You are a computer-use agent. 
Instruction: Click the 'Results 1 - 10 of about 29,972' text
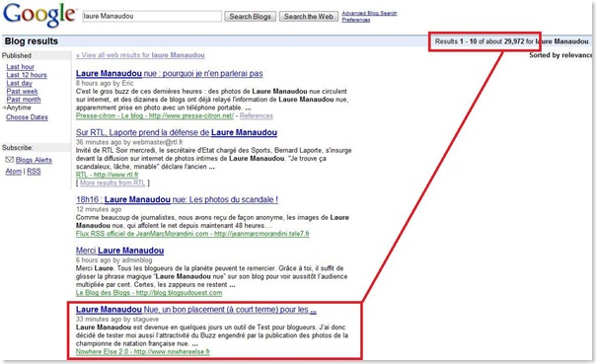coord(480,41)
